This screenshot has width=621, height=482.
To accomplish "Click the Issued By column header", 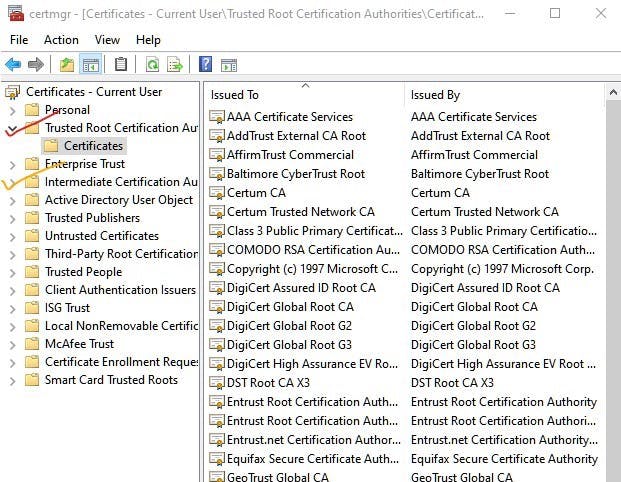I will [x=500, y=95].
